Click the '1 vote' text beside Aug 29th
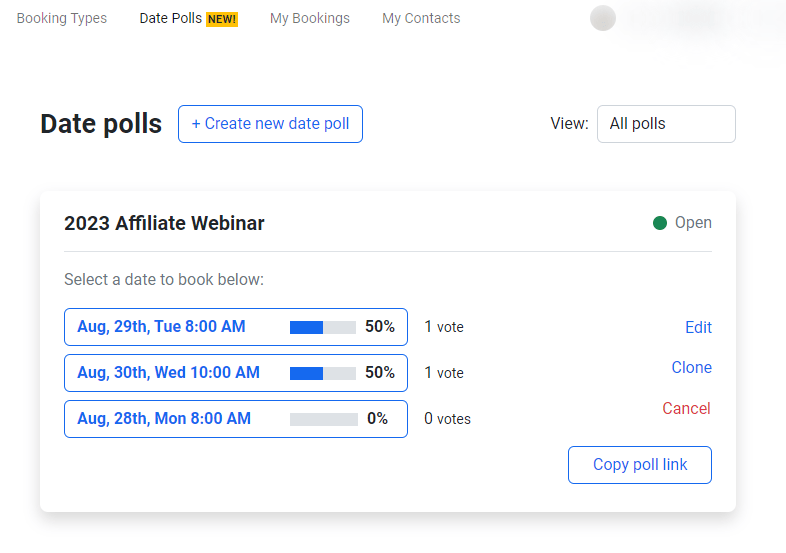The width and height of the screenshot is (786, 553). pos(444,327)
